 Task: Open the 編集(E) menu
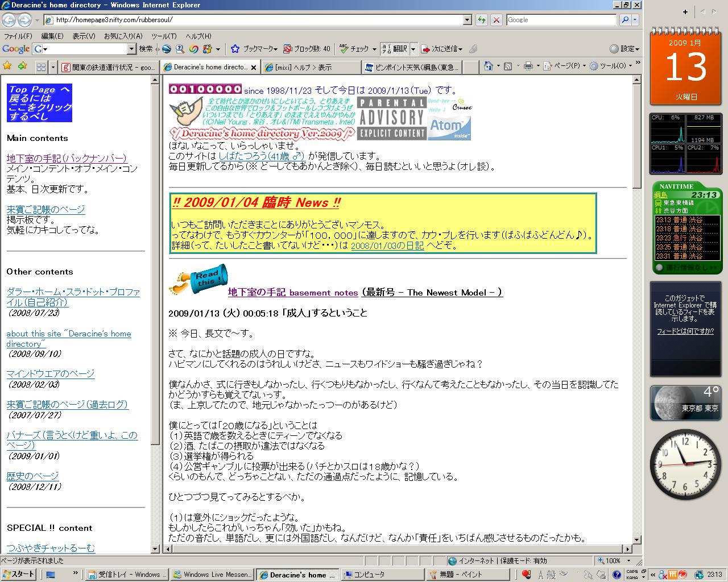click(52, 36)
